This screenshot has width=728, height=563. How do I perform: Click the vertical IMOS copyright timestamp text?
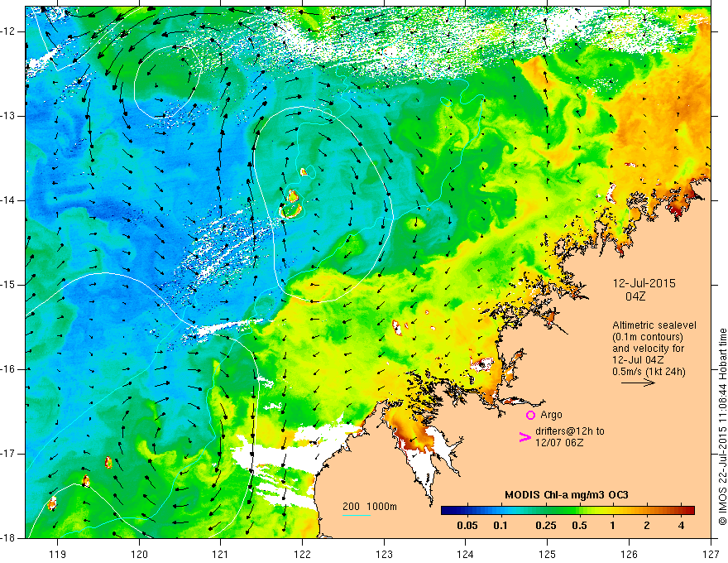pyautogui.click(x=722, y=427)
